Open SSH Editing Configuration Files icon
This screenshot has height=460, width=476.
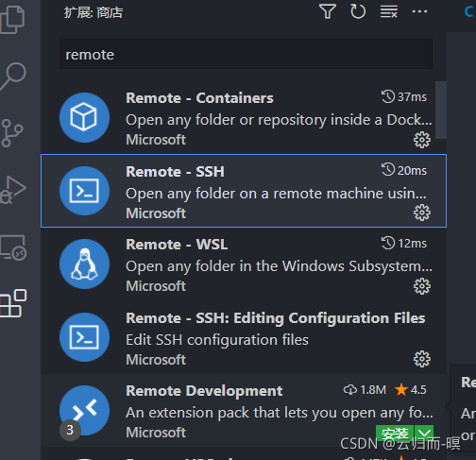click(84, 337)
